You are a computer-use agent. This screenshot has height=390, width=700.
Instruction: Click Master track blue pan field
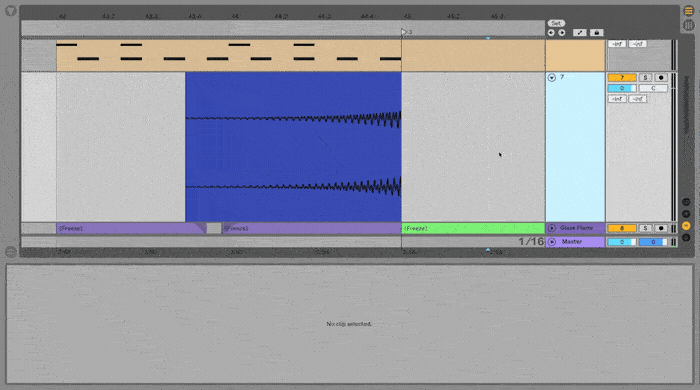653,242
